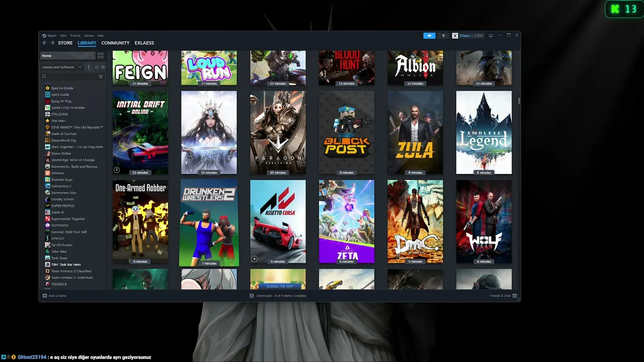The image size is (644, 362).
Task: Select TBH: Task Bar Hero in sidebar
Action: [74, 264]
